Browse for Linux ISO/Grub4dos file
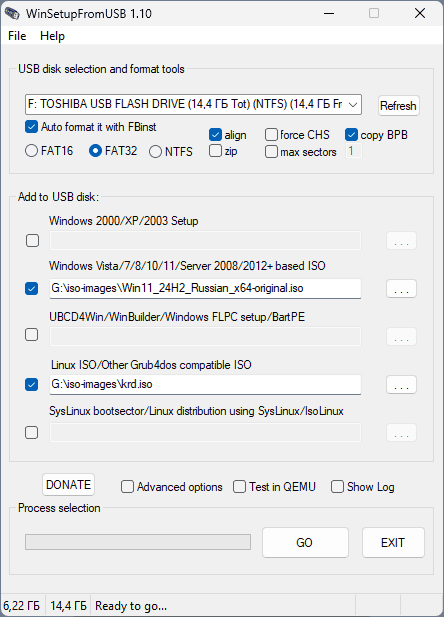This screenshot has height=617, width=444. (x=401, y=384)
